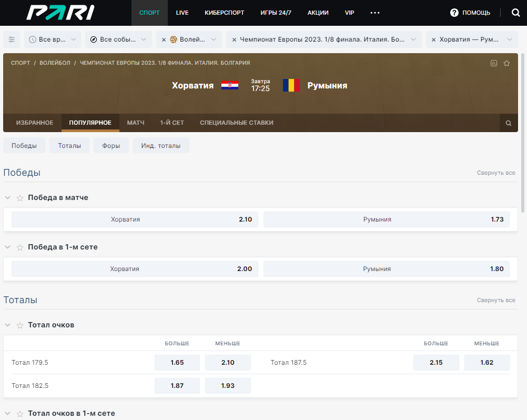The image size is (527, 420).
Task: Select Тотал 182.5 больше odds 1.87
Action: pyautogui.click(x=177, y=386)
